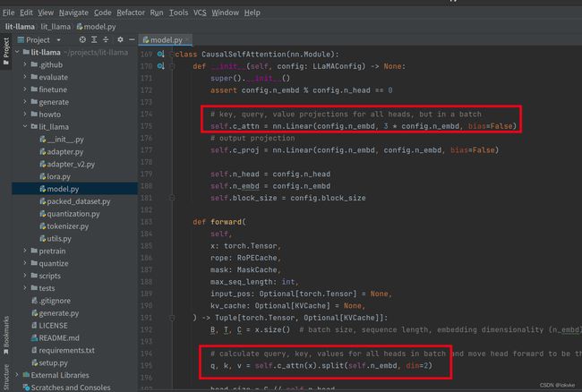Hide the Project tool window
582x392 pixels.
132,39
